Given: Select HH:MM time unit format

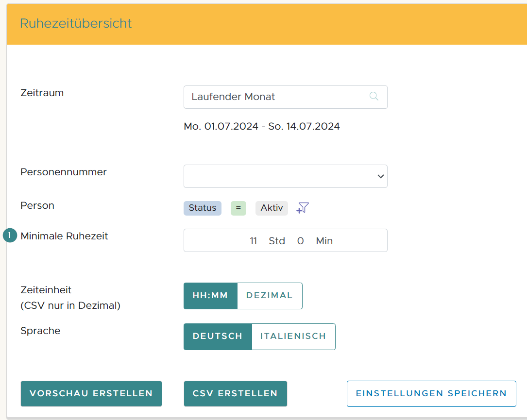Looking at the screenshot, I should click(x=210, y=296).
